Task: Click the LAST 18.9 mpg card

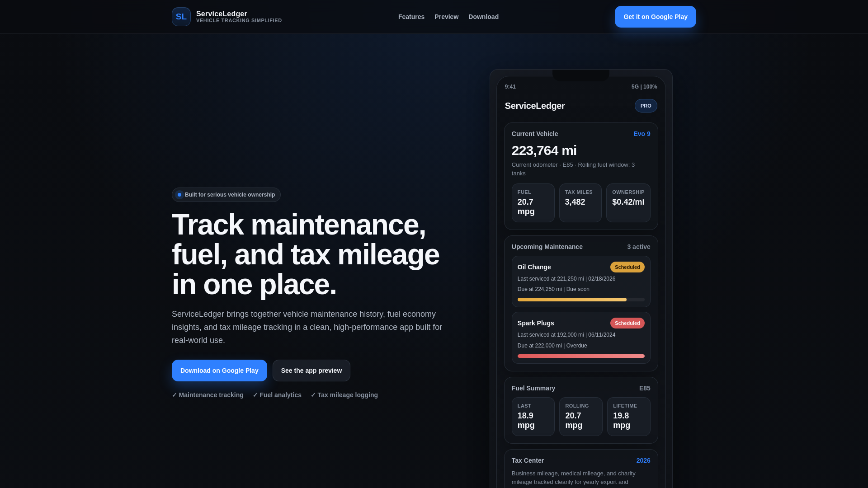Action: [x=533, y=417]
